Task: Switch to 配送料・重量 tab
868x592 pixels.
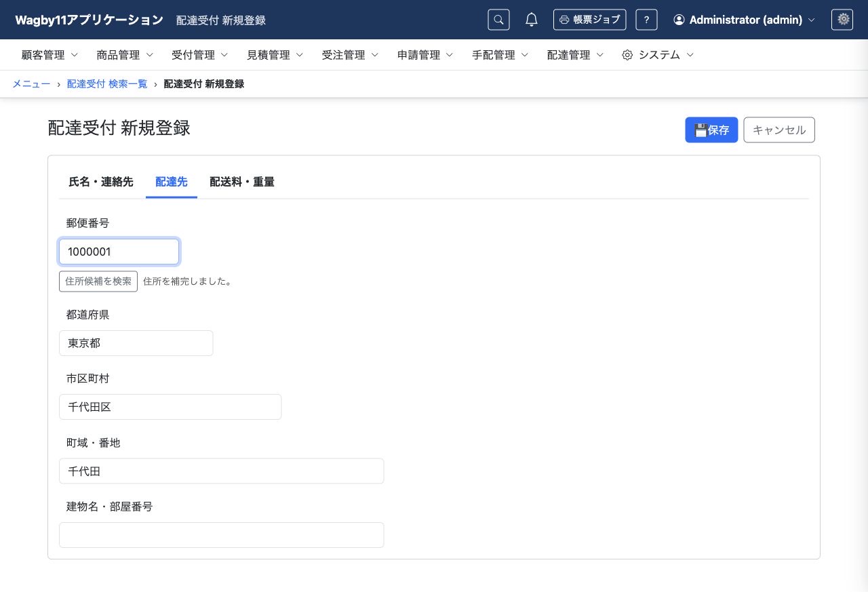Action: click(242, 182)
